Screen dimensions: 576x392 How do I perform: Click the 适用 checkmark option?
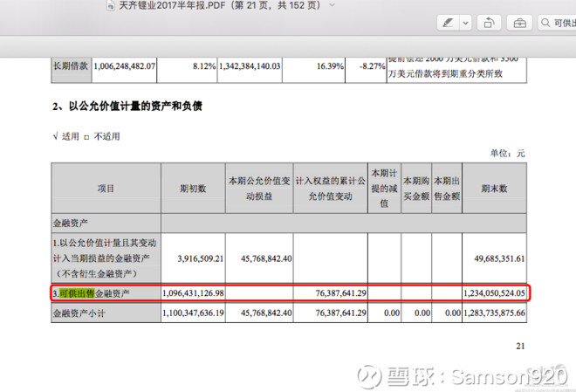[66, 136]
